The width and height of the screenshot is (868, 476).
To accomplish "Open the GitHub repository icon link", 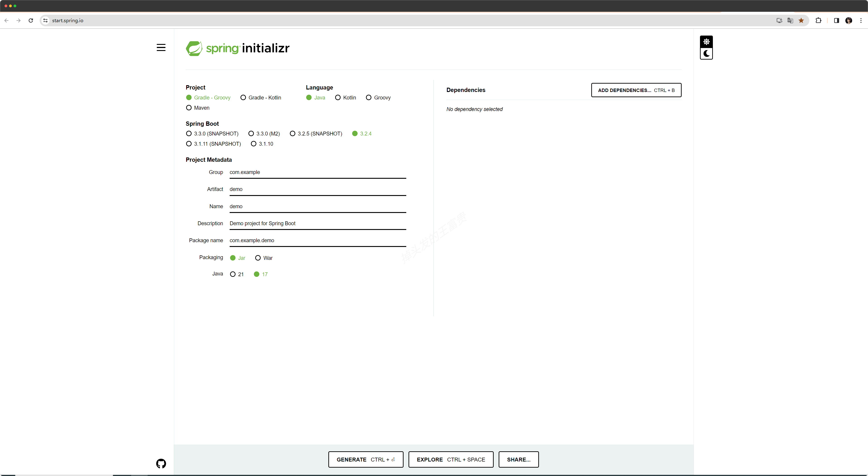I will point(161,464).
